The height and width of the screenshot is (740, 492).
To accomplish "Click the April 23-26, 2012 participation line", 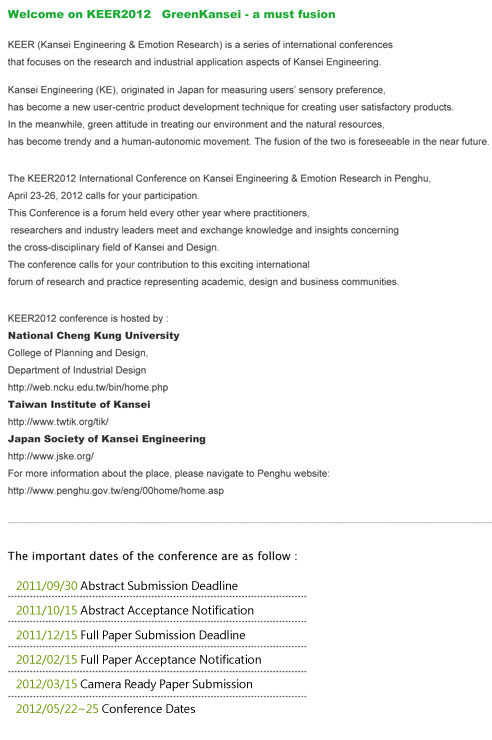I will pyautogui.click(x=103, y=196).
